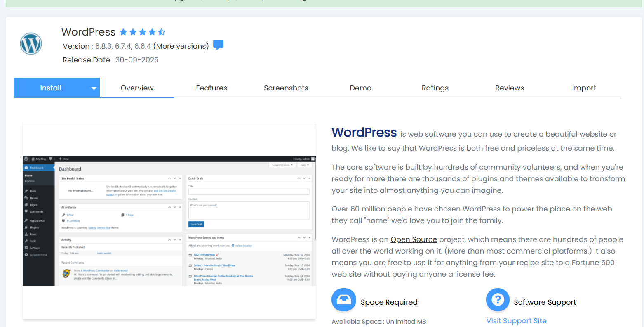View the Ratings tab
This screenshot has width=644, height=327.
coord(435,88)
